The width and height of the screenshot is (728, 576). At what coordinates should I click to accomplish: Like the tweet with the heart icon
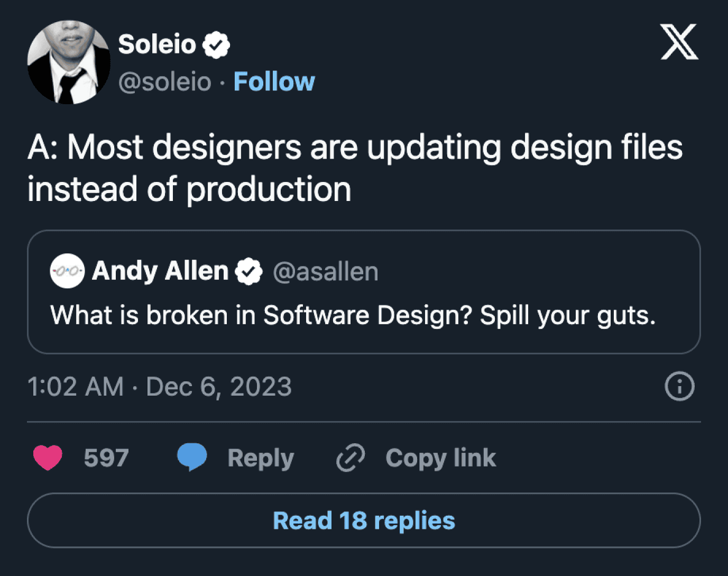[48, 458]
